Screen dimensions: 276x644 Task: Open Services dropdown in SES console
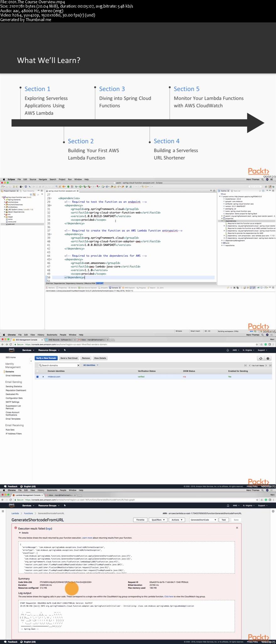click(x=28, y=350)
